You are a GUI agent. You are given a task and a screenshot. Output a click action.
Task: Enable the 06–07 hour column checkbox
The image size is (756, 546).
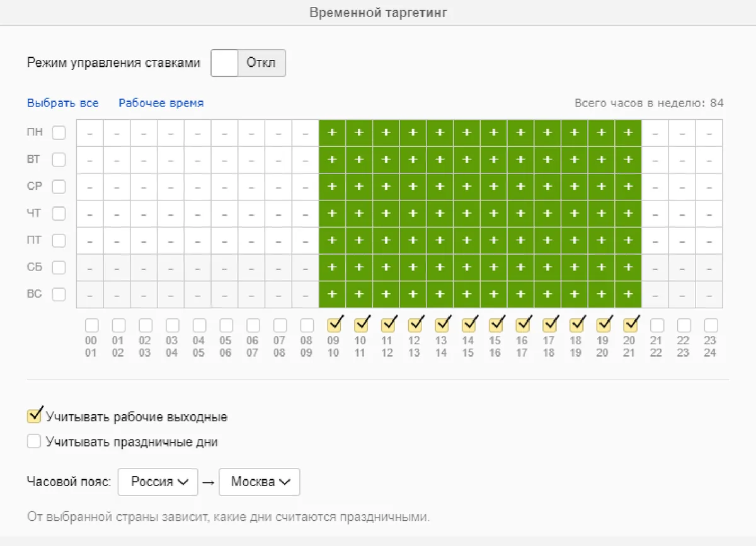point(253,325)
